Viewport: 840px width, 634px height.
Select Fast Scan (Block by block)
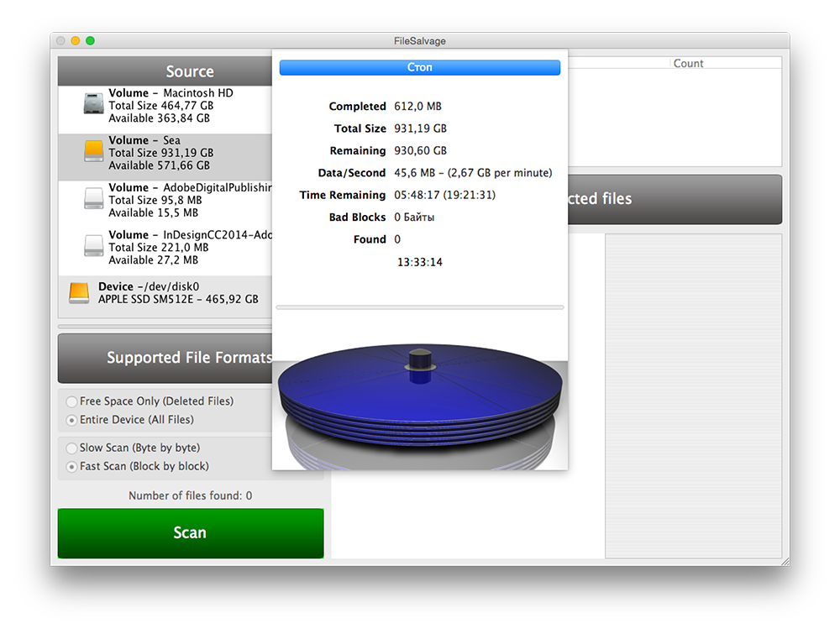point(72,467)
